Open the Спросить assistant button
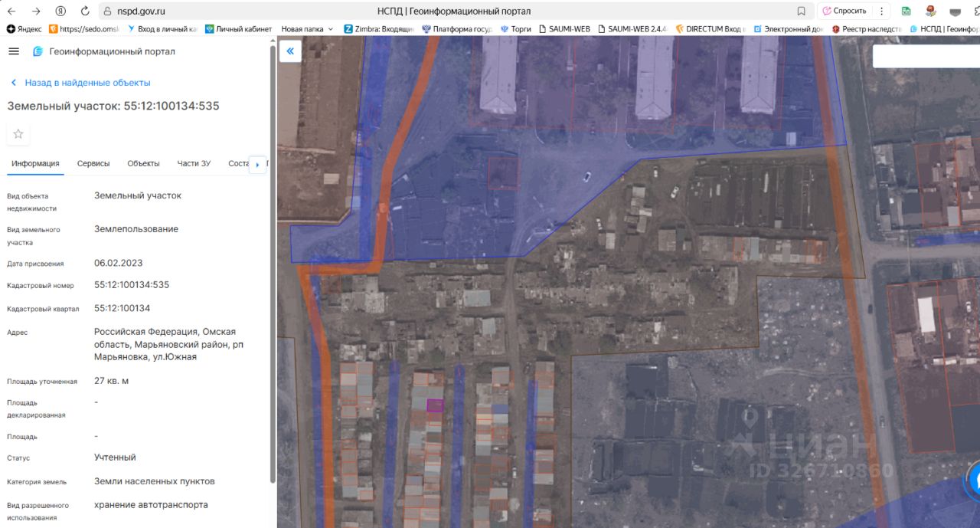The image size is (980, 528). 844,11
